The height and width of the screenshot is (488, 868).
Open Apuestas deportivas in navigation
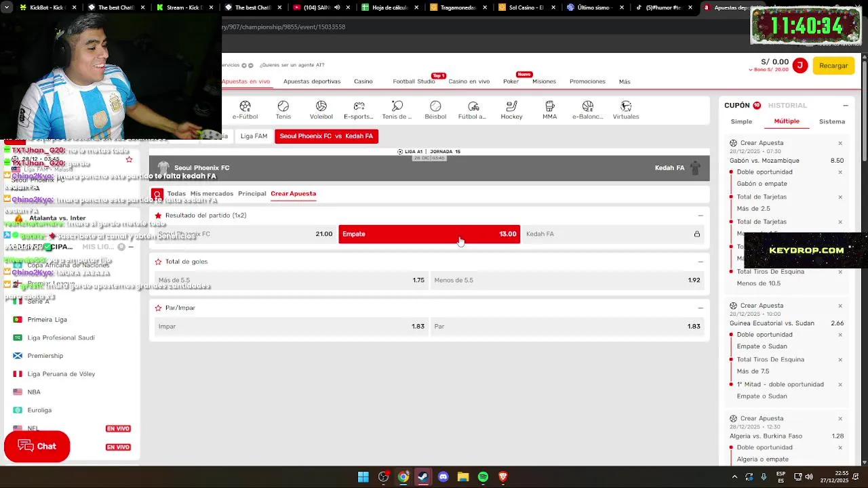pyautogui.click(x=312, y=81)
